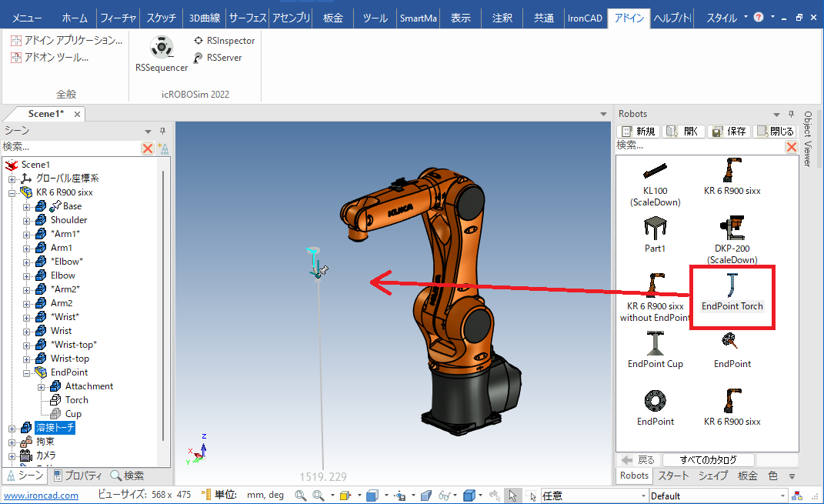Open the プロパティ panel tab
The height and width of the screenshot is (504, 824).
(x=78, y=476)
